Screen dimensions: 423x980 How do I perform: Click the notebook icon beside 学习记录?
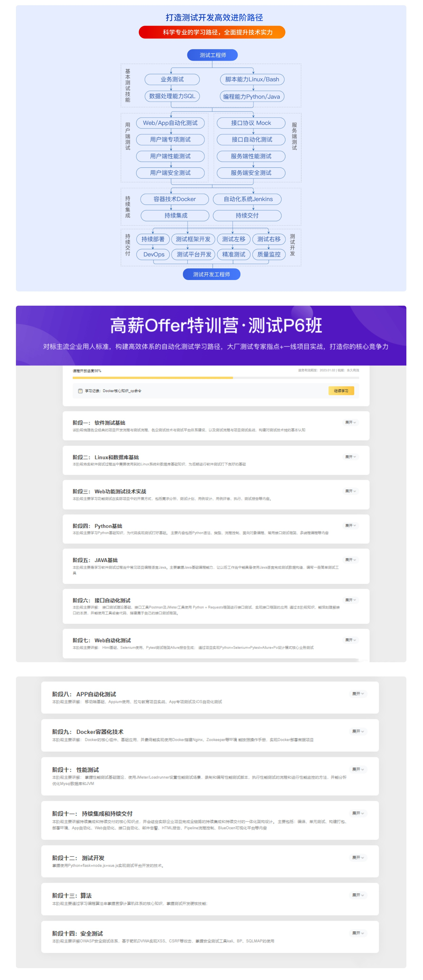80,391
